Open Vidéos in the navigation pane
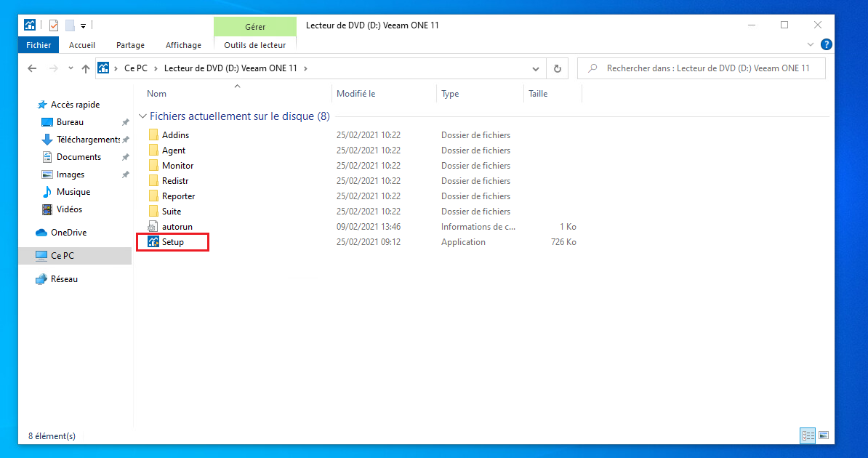Viewport: 868px width, 458px height. pyautogui.click(x=69, y=209)
